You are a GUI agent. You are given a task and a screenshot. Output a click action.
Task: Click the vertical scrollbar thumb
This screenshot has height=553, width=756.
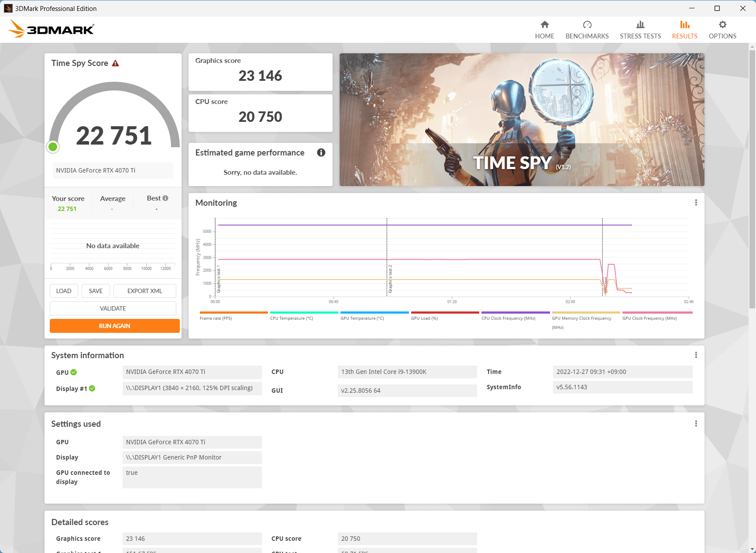[x=752, y=179]
